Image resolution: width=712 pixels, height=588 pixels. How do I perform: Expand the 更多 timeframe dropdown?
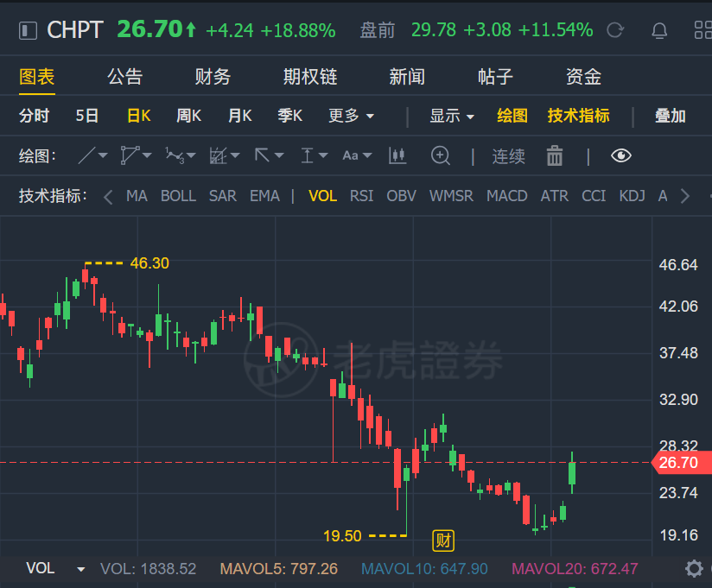pos(351,116)
